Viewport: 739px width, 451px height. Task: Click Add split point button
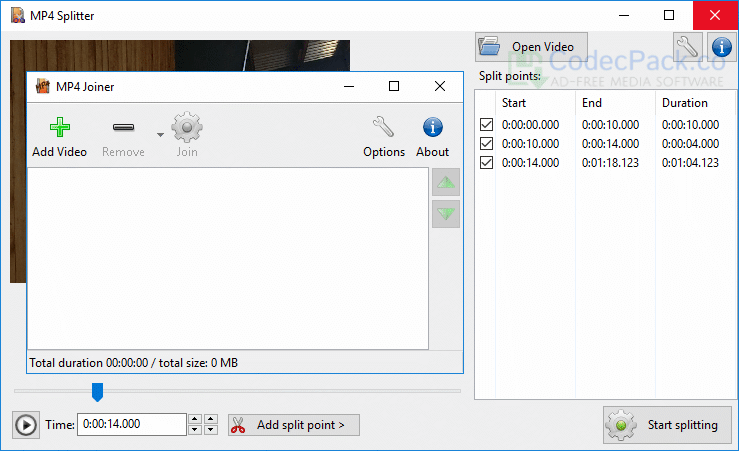294,425
